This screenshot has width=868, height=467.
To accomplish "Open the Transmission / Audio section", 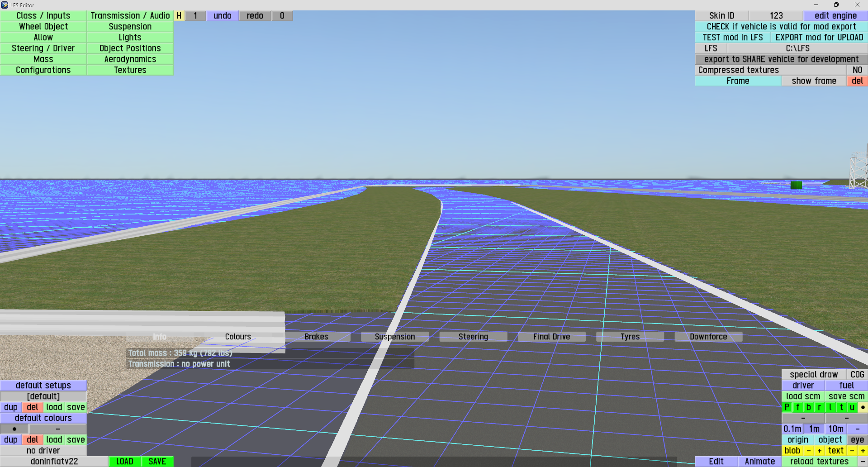I will pyautogui.click(x=130, y=16).
